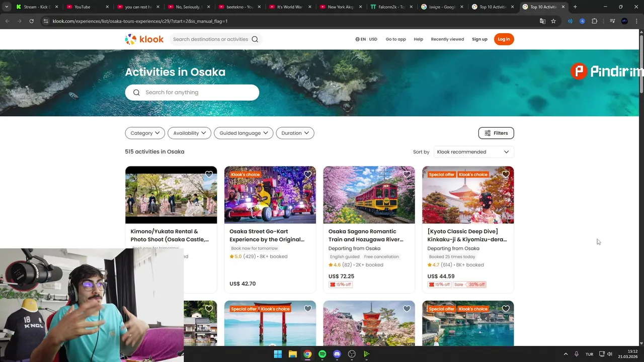Open the Windows Start menu
The width and height of the screenshot is (644, 362).
pyautogui.click(x=278, y=354)
